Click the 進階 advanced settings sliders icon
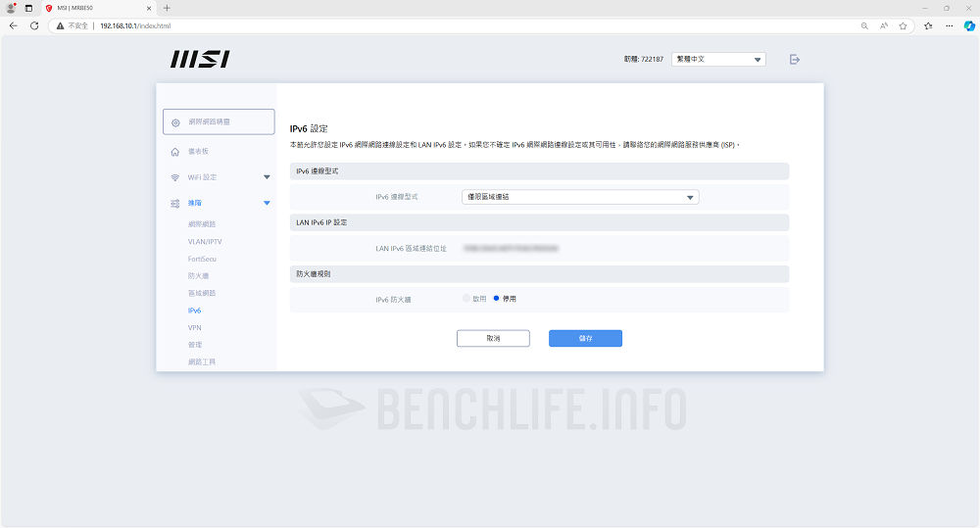 pyautogui.click(x=175, y=203)
